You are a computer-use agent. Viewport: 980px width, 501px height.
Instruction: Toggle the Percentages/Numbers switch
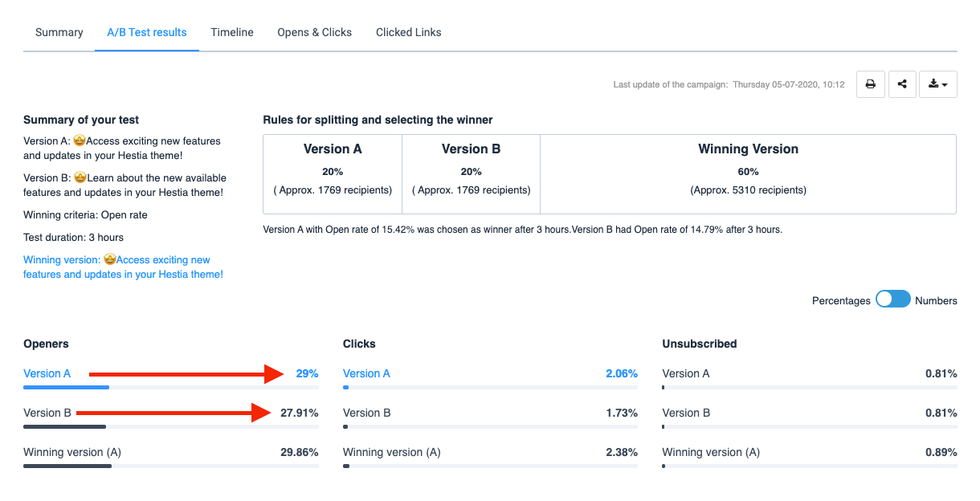point(893,299)
